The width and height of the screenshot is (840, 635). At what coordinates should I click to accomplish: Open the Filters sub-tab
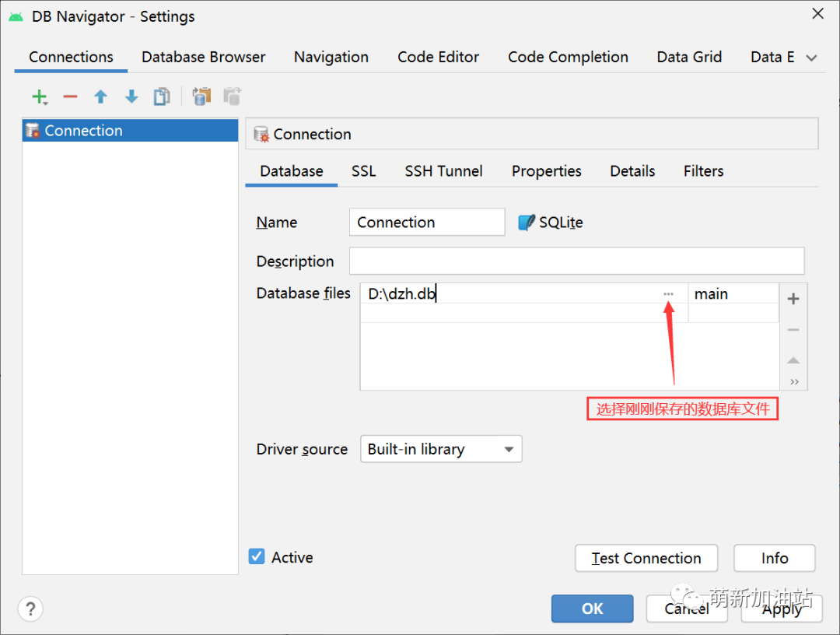703,171
